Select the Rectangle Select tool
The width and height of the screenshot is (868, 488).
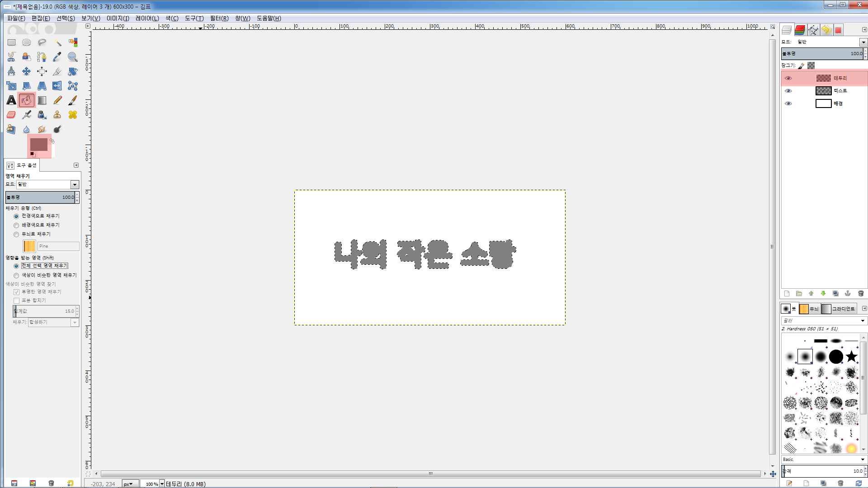pos(11,42)
